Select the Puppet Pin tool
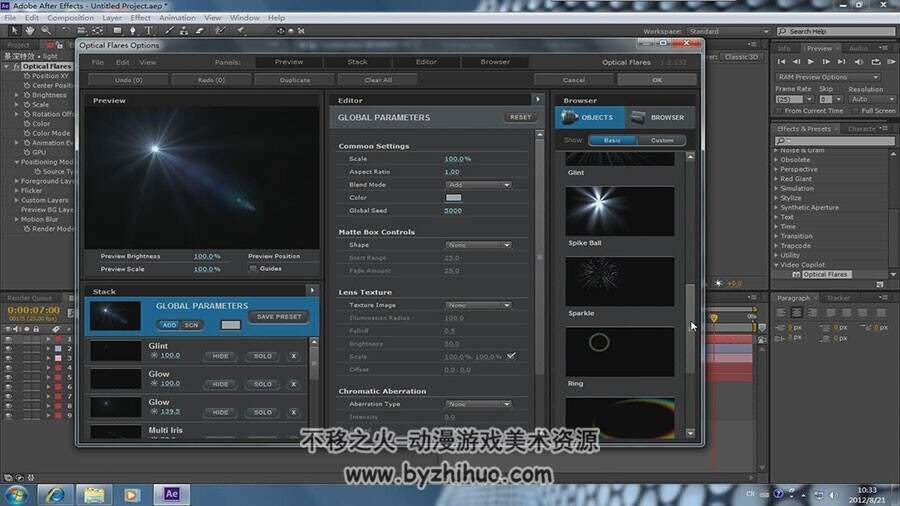Viewport: 900px width, 506px height. [x=240, y=30]
